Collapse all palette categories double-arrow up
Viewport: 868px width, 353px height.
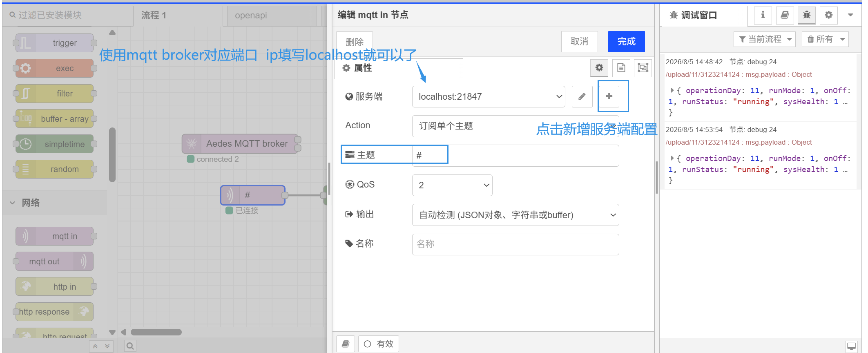[95, 346]
